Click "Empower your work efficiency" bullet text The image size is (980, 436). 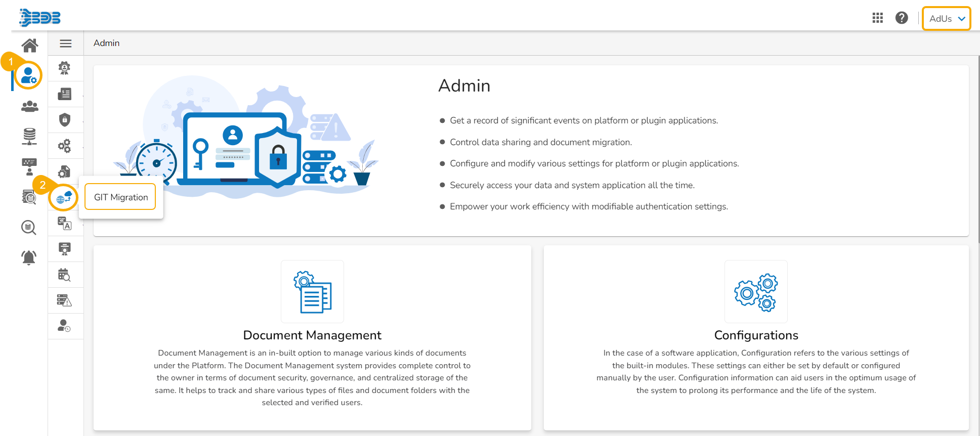pos(589,206)
